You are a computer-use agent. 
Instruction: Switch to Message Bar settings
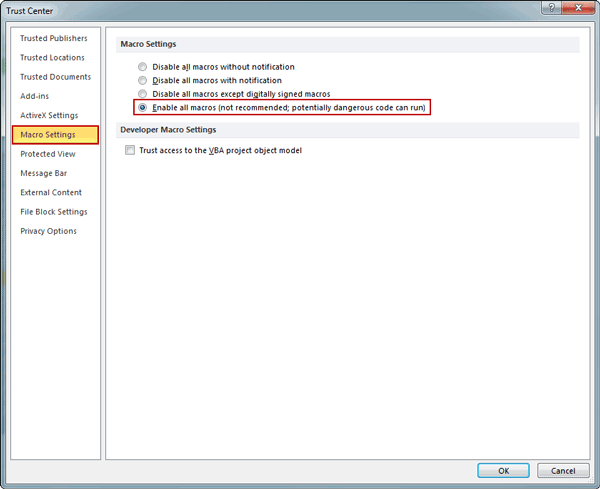click(x=44, y=173)
